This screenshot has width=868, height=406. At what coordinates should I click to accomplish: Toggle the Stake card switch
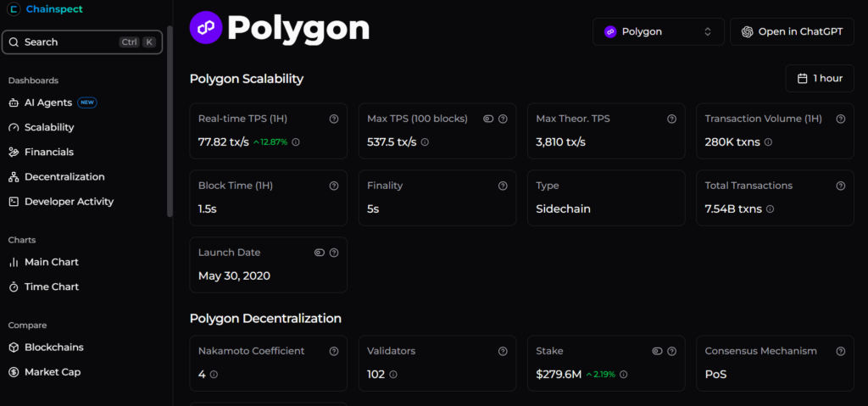[657, 351]
